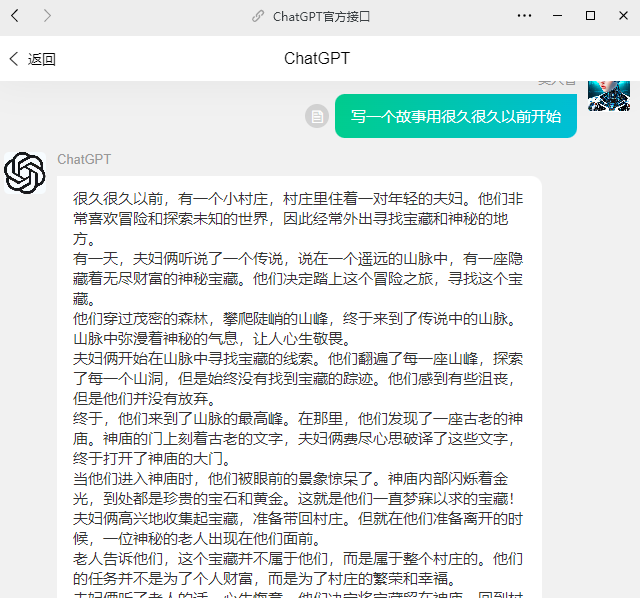Click the line 但是他们并没有放弃。
Image resolution: width=640 pixels, height=598 pixels.
pos(145,399)
